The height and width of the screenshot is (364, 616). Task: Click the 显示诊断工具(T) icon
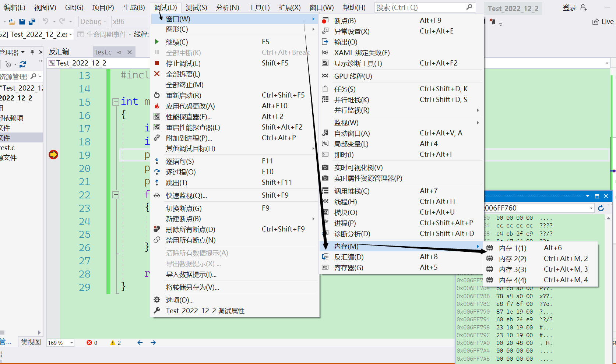point(325,63)
